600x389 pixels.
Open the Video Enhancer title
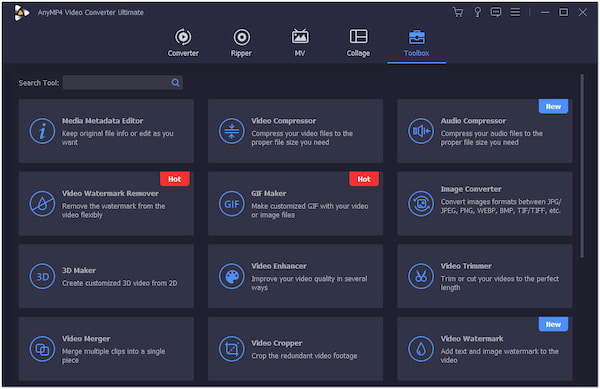click(279, 266)
